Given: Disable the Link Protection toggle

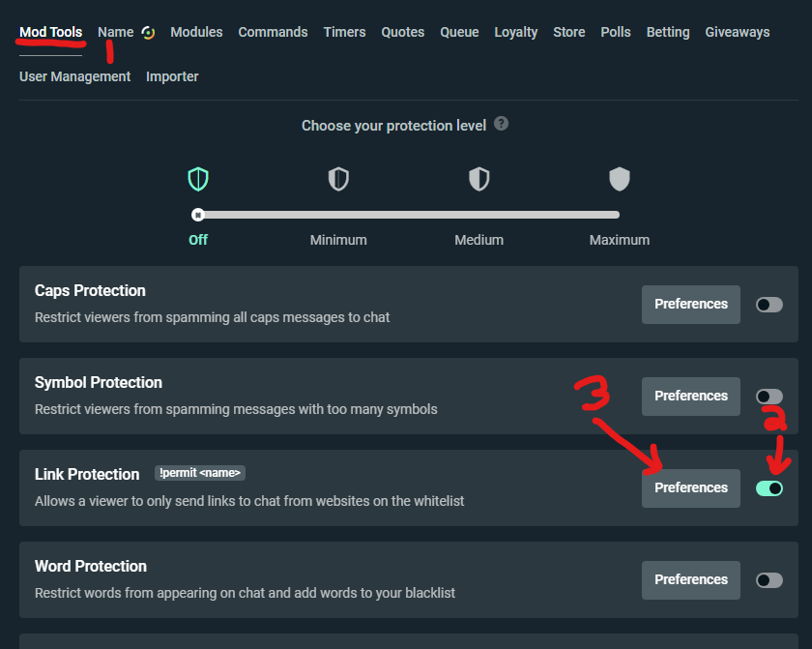Looking at the screenshot, I should point(769,488).
